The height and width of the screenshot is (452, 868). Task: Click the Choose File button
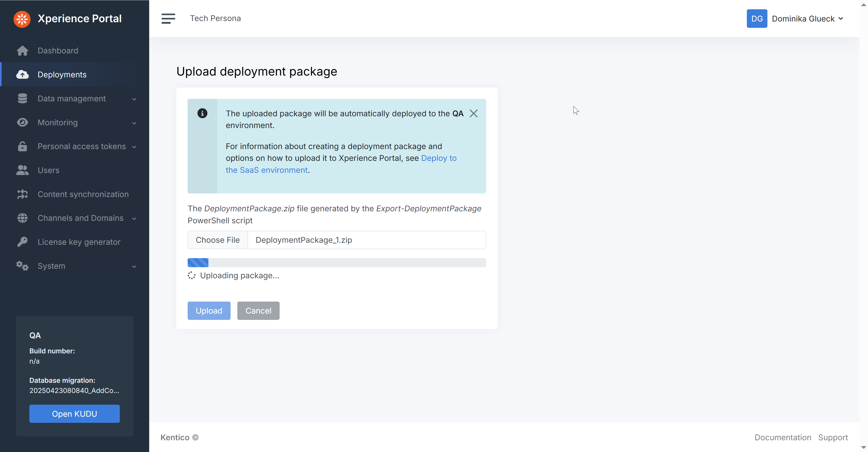(217, 240)
